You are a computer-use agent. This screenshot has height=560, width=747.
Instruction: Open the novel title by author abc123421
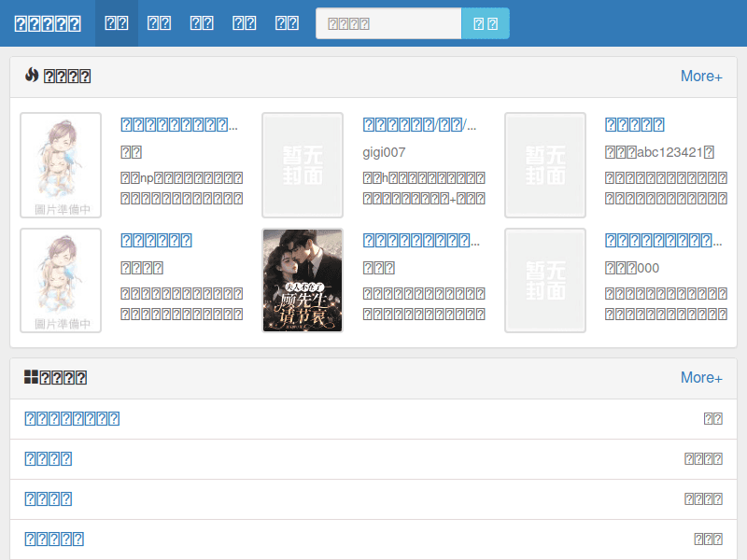(635, 125)
